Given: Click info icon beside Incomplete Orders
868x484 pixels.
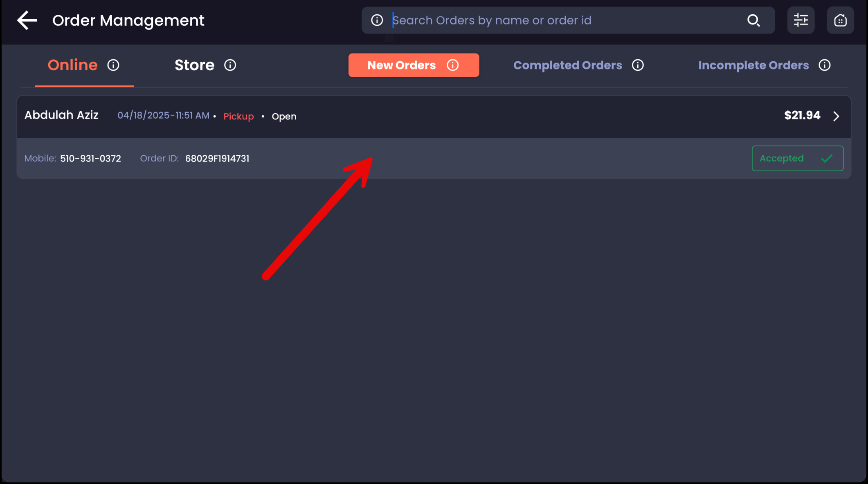Looking at the screenshot, I should point(824,65).
